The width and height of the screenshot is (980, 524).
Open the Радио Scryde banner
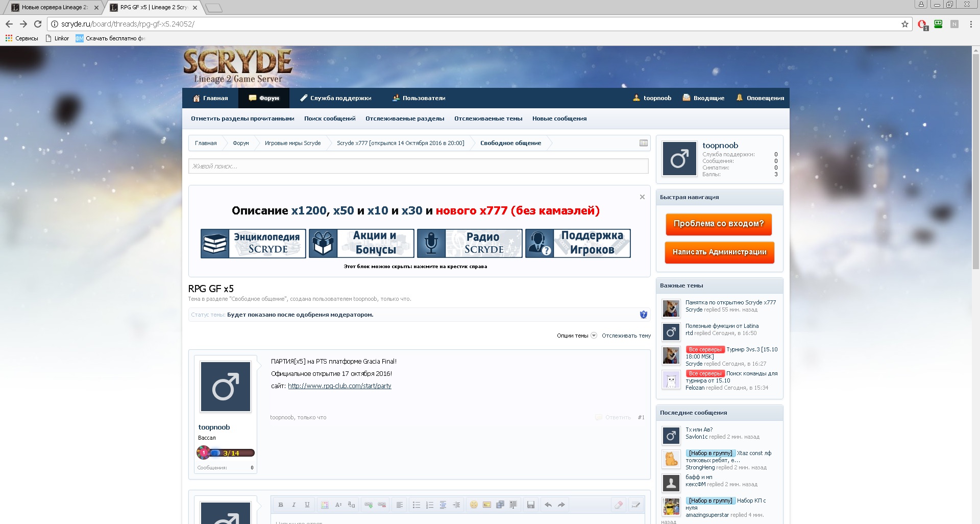click(x=470, y=244)
